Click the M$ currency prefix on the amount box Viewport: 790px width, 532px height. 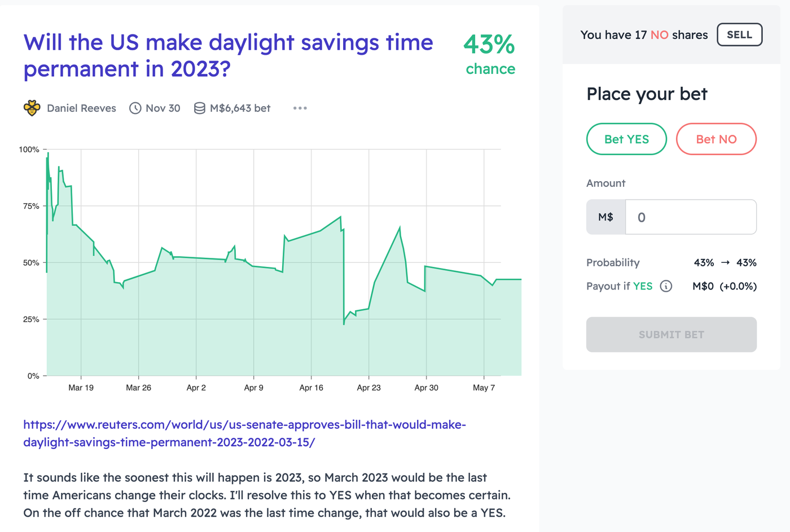pyautogui.click(x=605, y=217)
